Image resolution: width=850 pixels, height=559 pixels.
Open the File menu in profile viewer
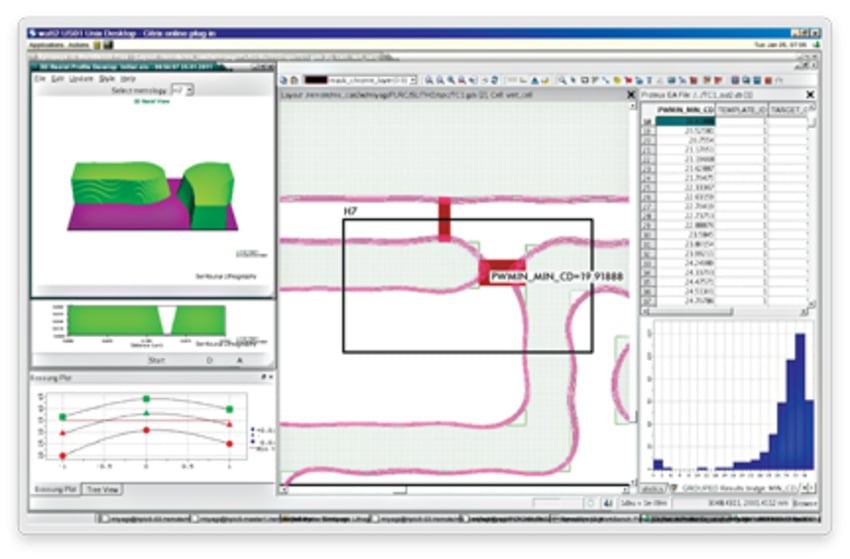40,78
